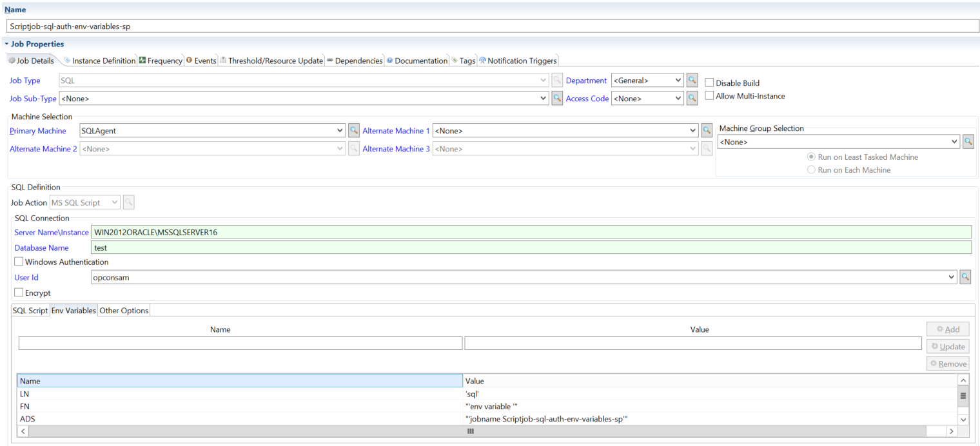
Task: Enable the Allow Multi-Instance checkbox
Action: (x=709, y=95)
